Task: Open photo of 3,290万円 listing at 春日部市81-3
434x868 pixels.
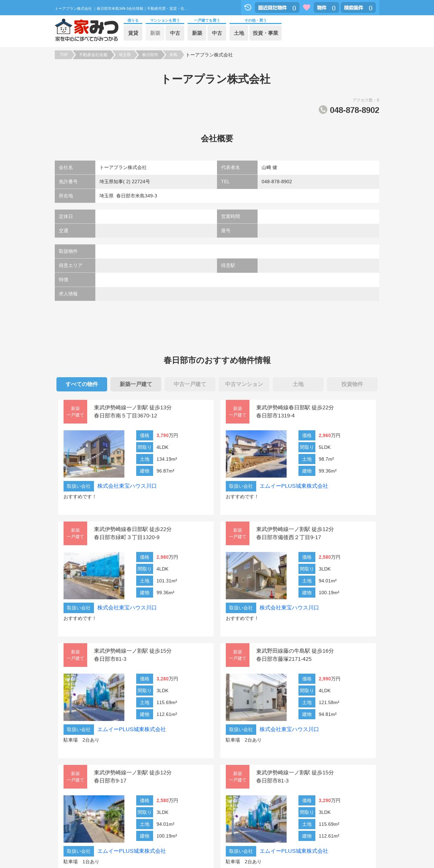Action: [x=256, y=819]
